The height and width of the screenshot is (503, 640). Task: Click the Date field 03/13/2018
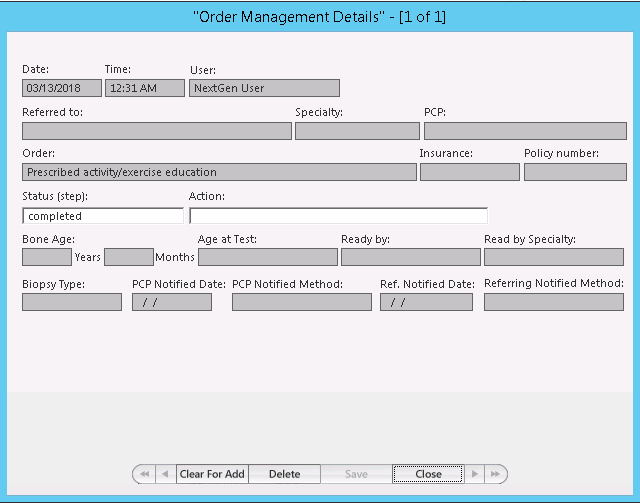pos(62,88)
